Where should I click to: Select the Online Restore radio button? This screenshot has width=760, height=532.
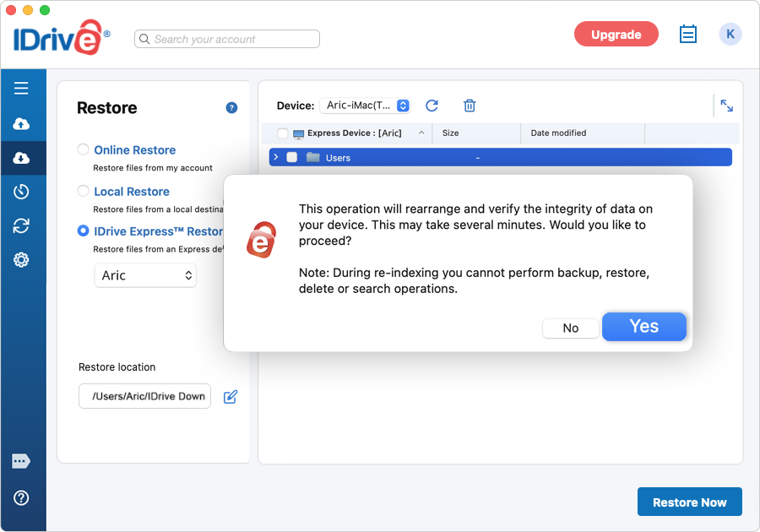(x=84, y=149)
